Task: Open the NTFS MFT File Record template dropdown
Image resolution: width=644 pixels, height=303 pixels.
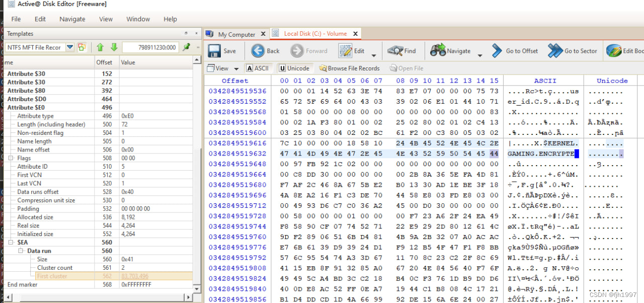Action: pyautogui.click(x=70, y=47)
